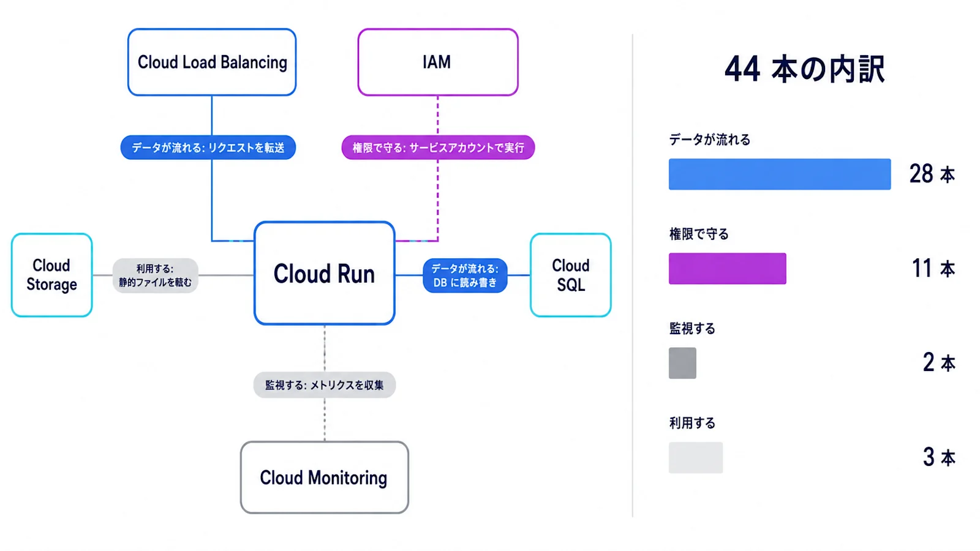Click the 28 本 count value
Viewport: 980px width, 551px height.
pyautogui.click(x=932, y=174)
